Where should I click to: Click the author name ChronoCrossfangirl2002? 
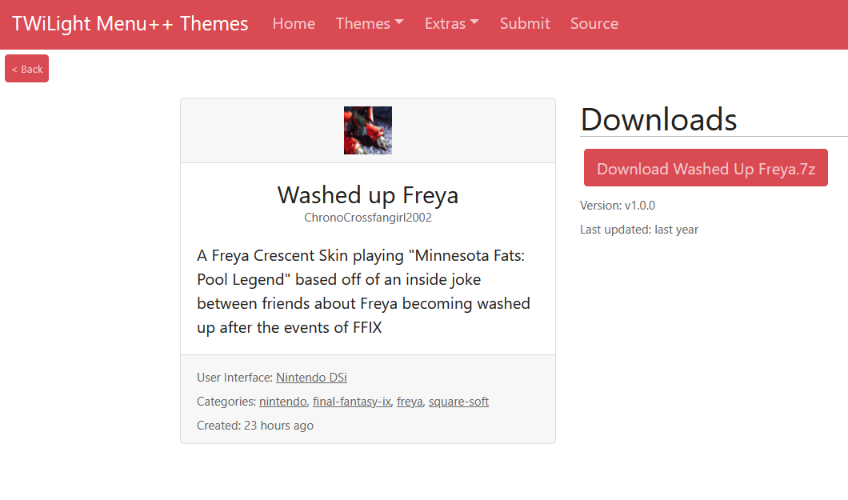click(x=368, y=218)
